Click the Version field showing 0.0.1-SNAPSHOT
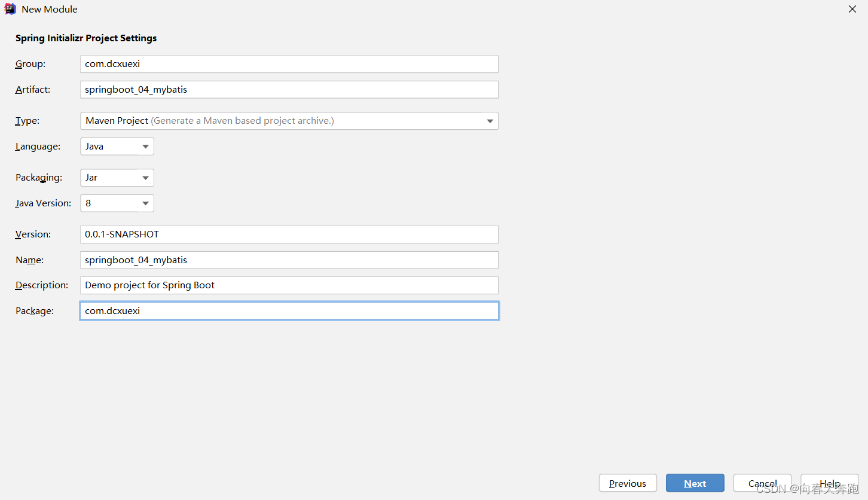Image resolution: width=868 pixels, height=500 pixels. coord(289,234)
